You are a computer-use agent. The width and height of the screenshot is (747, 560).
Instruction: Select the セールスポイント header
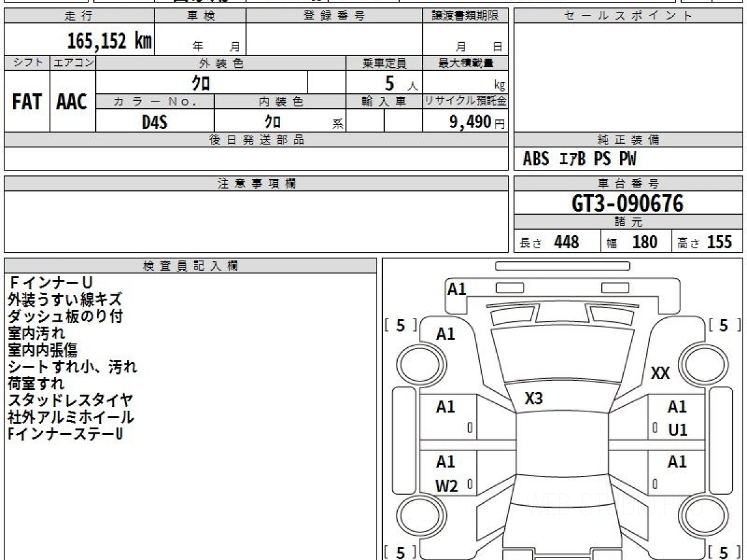[x=628, y=16]
